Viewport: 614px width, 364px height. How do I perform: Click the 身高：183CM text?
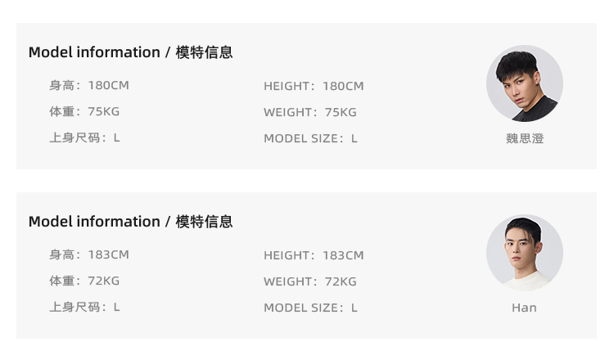click(x=89, y=254)
